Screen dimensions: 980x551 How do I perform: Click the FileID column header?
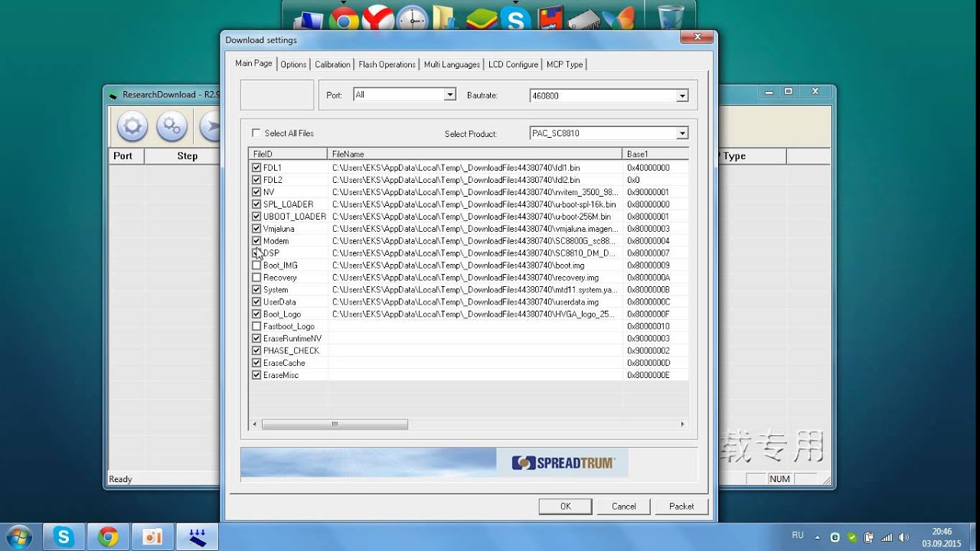point(288,154)
